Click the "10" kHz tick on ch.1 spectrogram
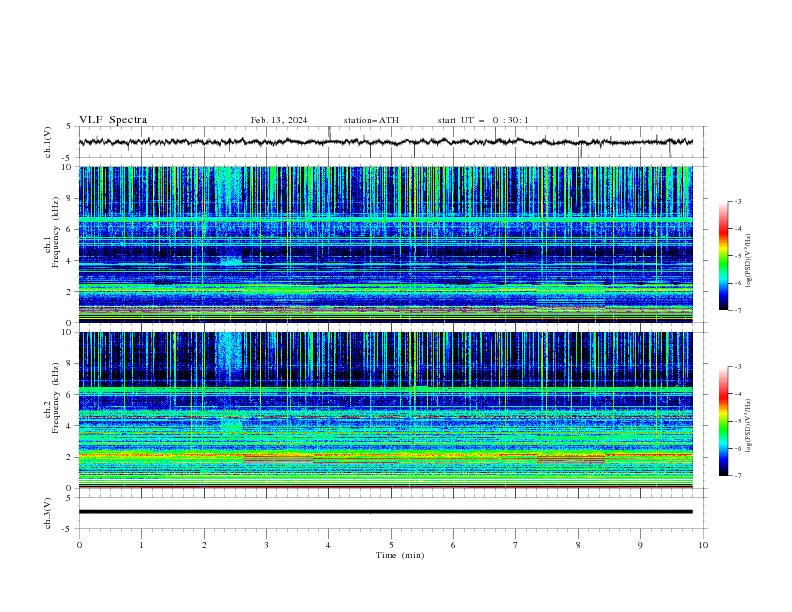The height and width of the screenshot is (612, 792). coord(69,167)
